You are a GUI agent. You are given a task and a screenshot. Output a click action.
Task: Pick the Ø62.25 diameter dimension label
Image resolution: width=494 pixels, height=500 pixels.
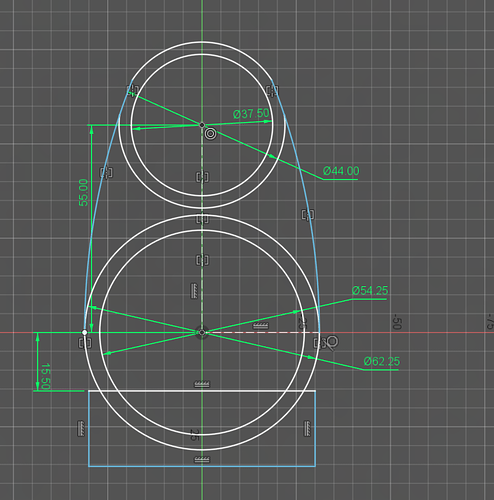tap(382, 361)
